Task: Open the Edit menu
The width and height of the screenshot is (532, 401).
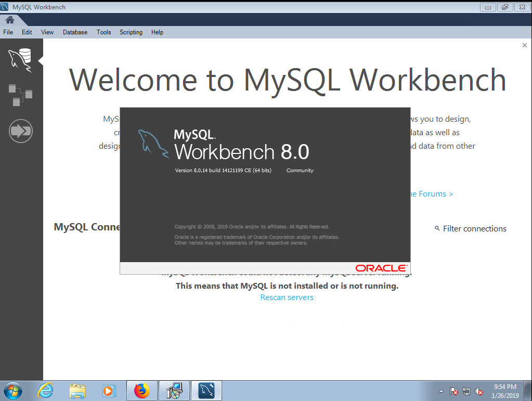Action: pos(27,32)
